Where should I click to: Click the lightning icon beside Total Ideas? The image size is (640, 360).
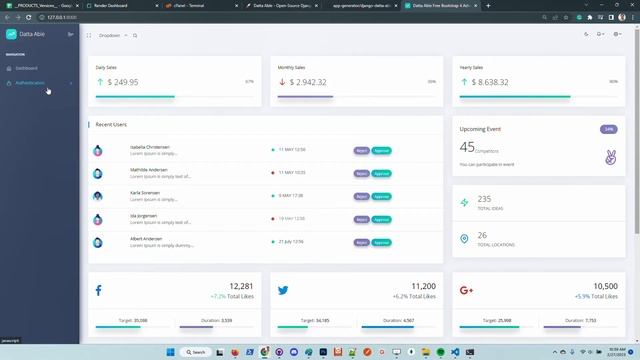coord(464,202)
